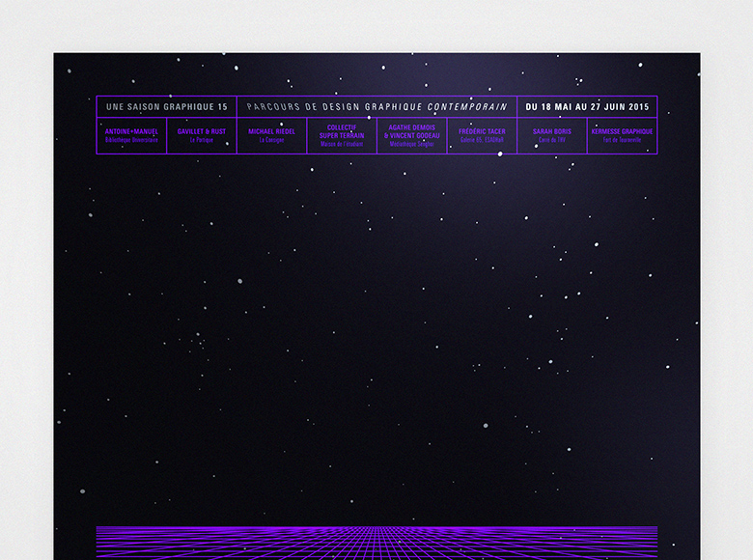Select the 'AGATHE DEMOIS & VINCENT GODEAU' cell
This screenshot has width=753, height=560.
tap(412, 136)
